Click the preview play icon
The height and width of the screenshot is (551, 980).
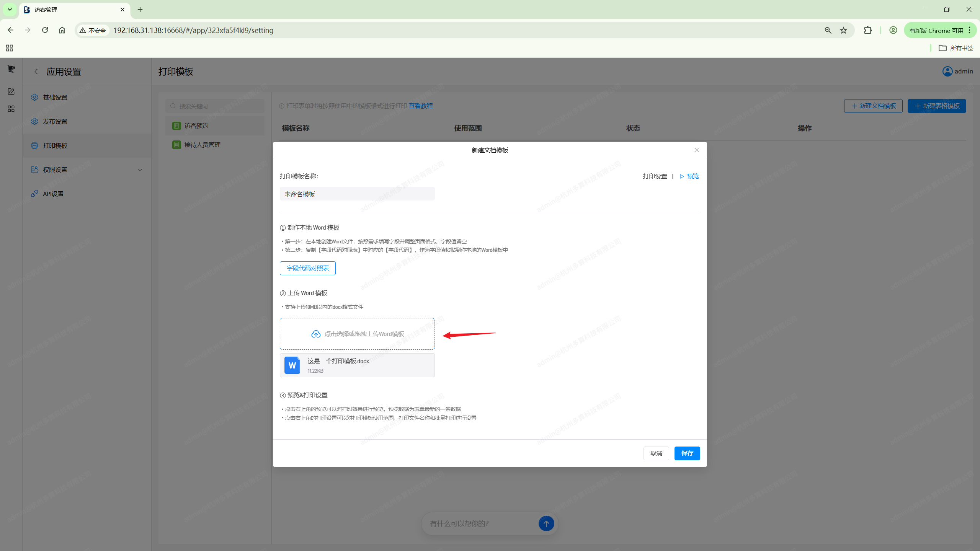coord(682,176)
